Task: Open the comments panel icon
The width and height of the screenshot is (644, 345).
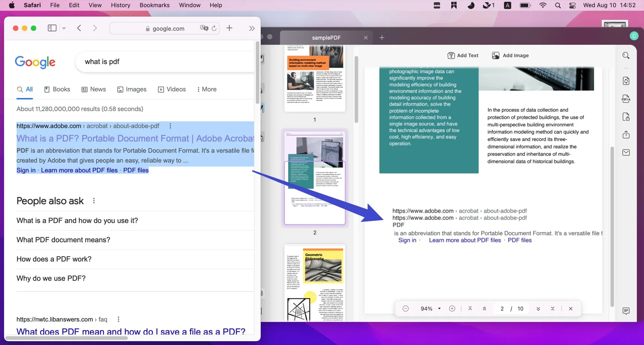Action: click(x=626, y=311)
